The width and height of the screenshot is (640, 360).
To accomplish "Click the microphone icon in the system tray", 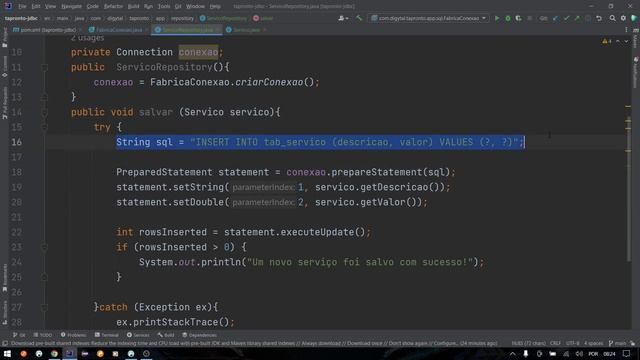I will (x=526, y=354).
